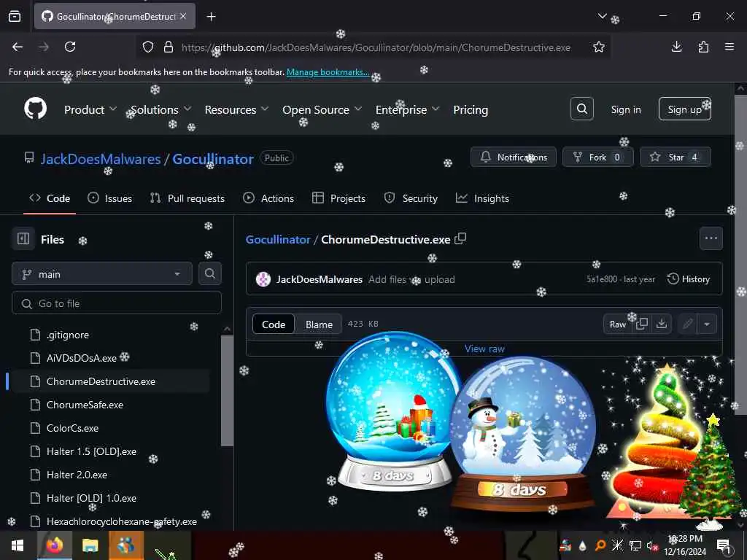Open a new browser tab
The image size is (747, 560).
211,17
